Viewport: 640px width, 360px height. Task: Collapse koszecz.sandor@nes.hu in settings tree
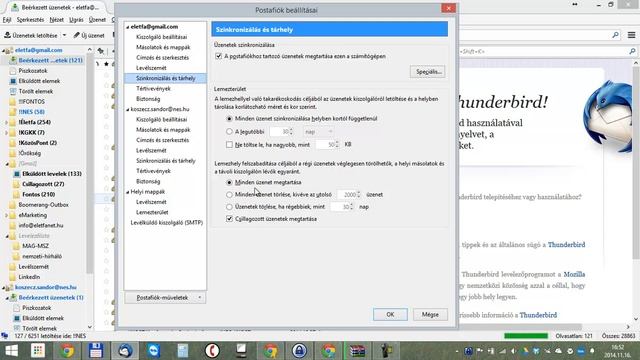pyautogui.click(x=128, y=109)
